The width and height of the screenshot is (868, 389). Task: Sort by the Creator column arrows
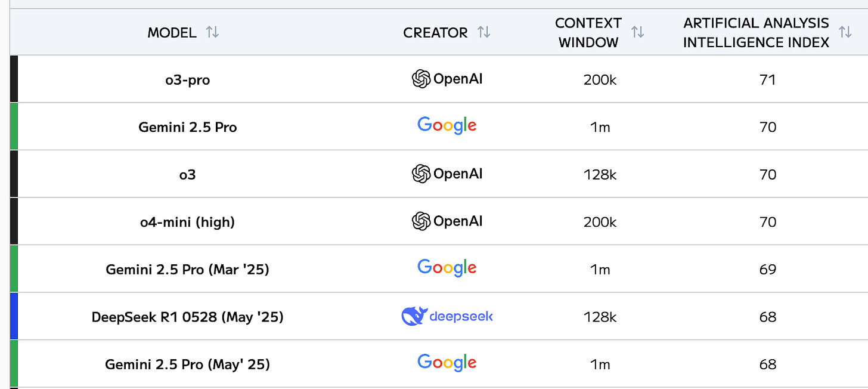pyautogui.click(x=483, y=32)
